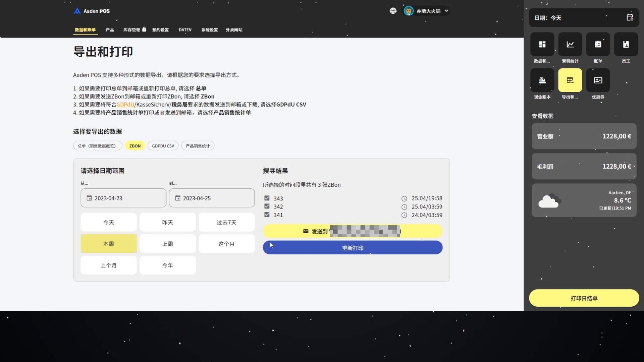Switch to the 产品 menu tab
This screenshot has width=644, height=362.
tap(110, 30)
